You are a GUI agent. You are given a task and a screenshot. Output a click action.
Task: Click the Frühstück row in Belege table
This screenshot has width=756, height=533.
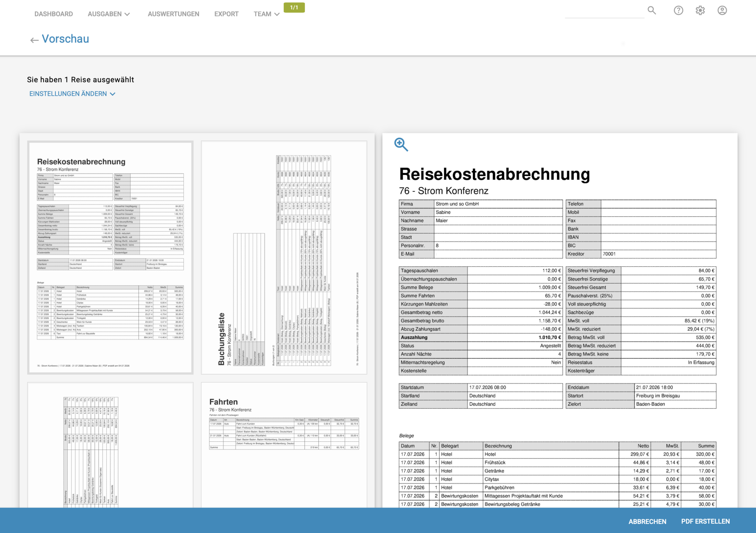click(557, 462)
